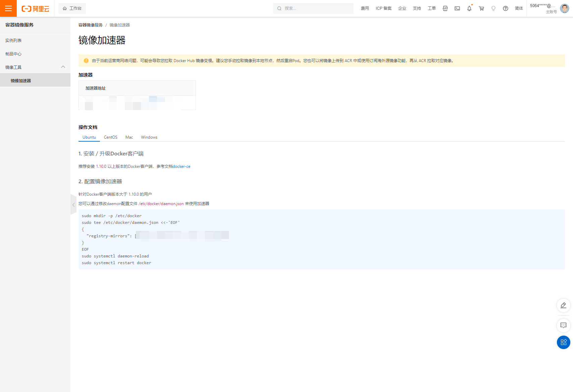The height and width of the screenshot is (392, 573).
Task: Collapse the 镜像工具 sidebar group
Action: coord(63,67)
